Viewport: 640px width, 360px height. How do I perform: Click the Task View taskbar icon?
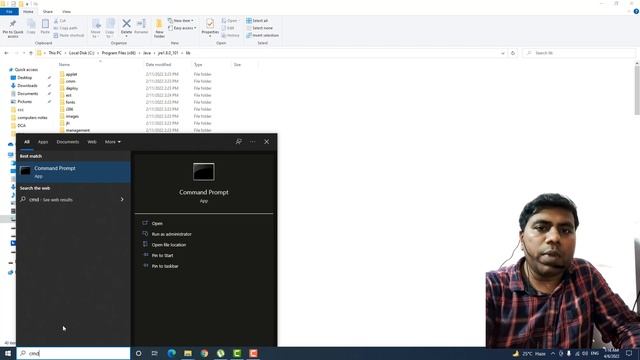coord(155,353)
